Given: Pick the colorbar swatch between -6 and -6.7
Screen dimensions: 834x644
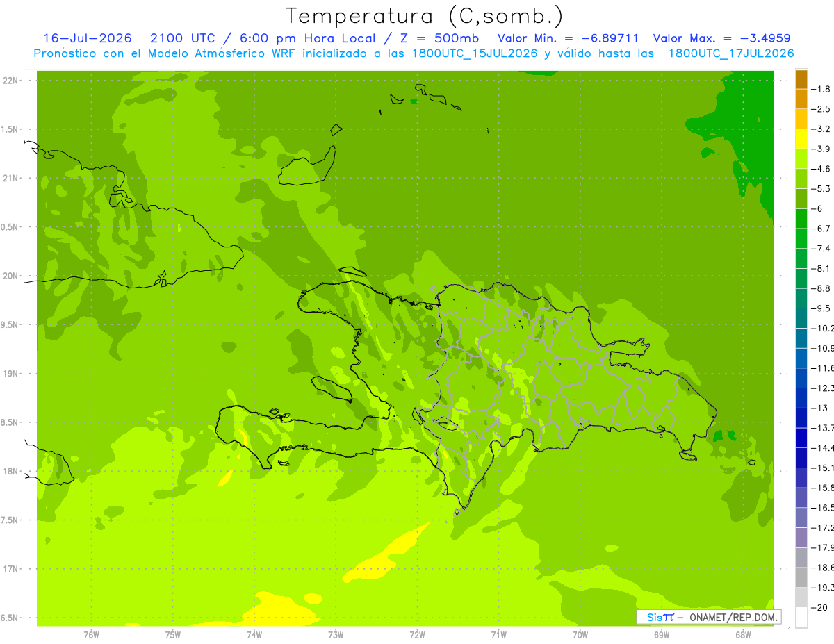Looking at the screenshot, I should tap(801, 219).
